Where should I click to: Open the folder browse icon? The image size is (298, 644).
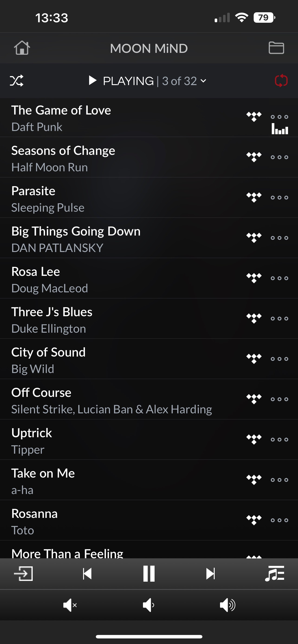[x=276, y=48]
